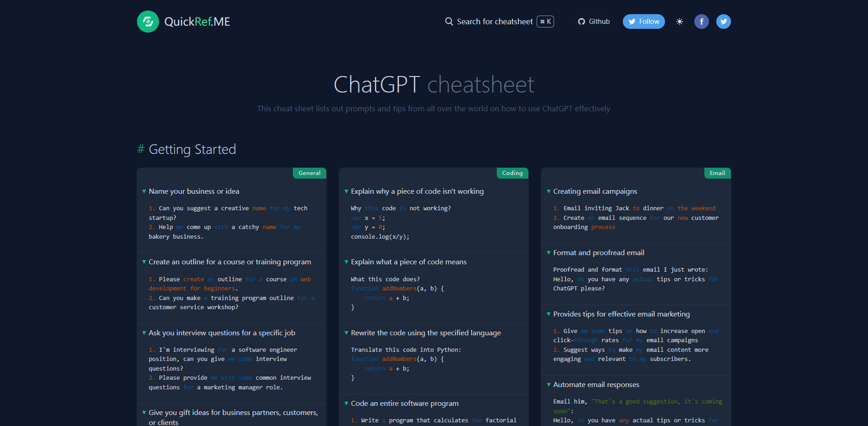Share via Facebook round icon
The image size is (868, 426).
tap(702, 22)
